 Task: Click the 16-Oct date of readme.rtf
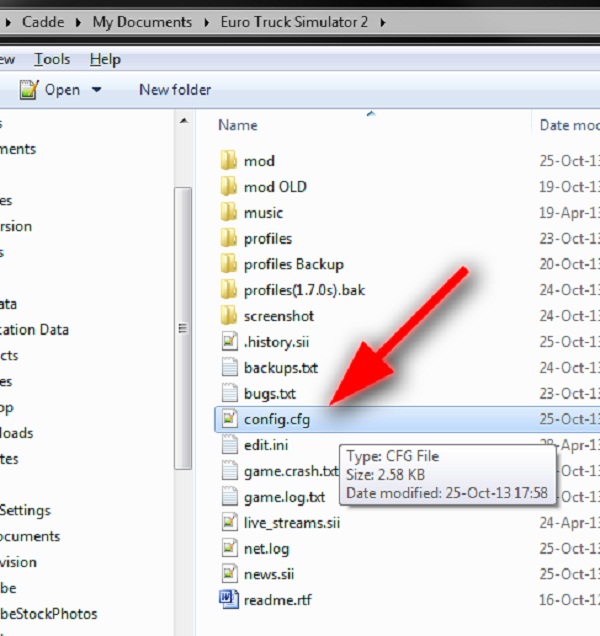click(570, 600)
